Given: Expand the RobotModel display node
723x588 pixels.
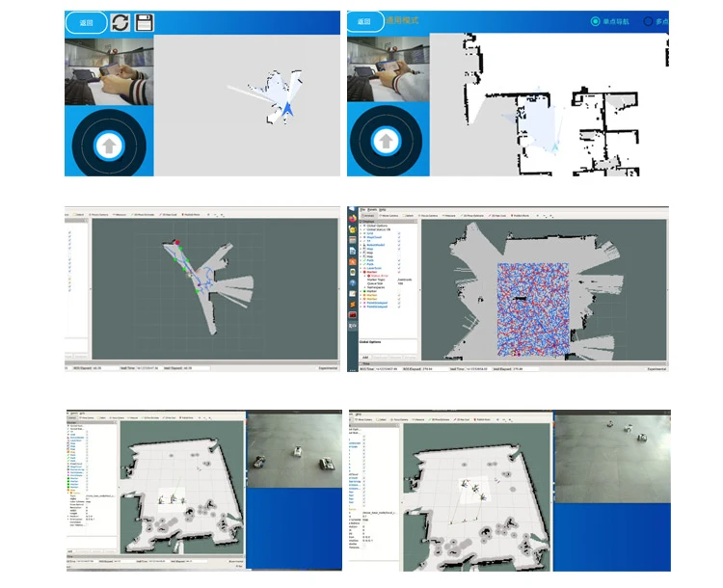Looking at the screenshot, I should [x=361, y=245].
